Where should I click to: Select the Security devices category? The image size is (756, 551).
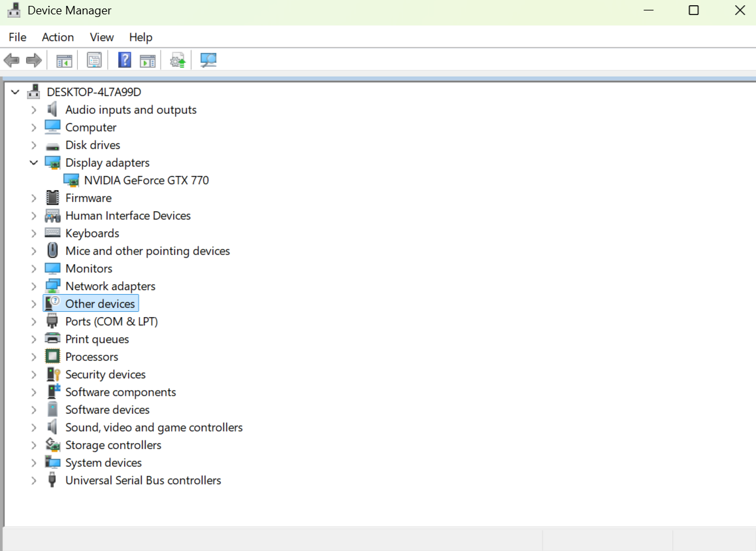coord(105,375)
